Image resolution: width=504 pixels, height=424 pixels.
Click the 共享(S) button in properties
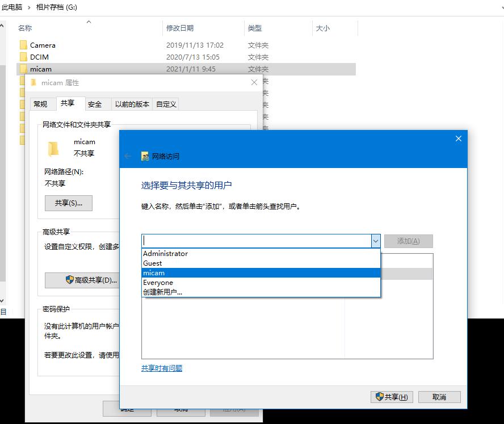68,203
